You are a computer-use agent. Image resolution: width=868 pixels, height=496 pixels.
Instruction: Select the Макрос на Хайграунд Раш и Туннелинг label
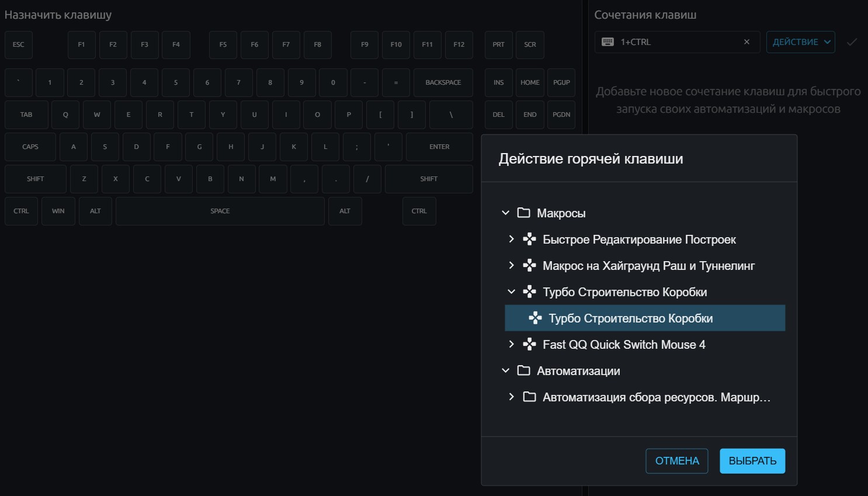tap(648, 266)
